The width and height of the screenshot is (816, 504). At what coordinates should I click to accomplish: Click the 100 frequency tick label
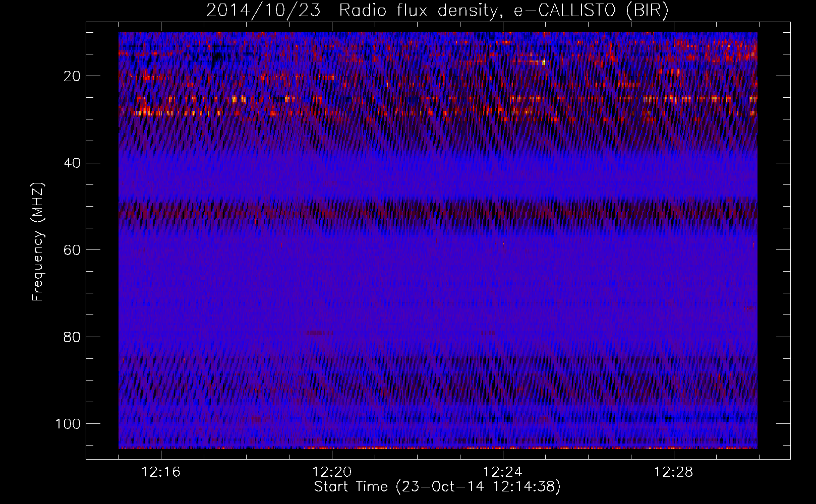[x=68, y=424]
